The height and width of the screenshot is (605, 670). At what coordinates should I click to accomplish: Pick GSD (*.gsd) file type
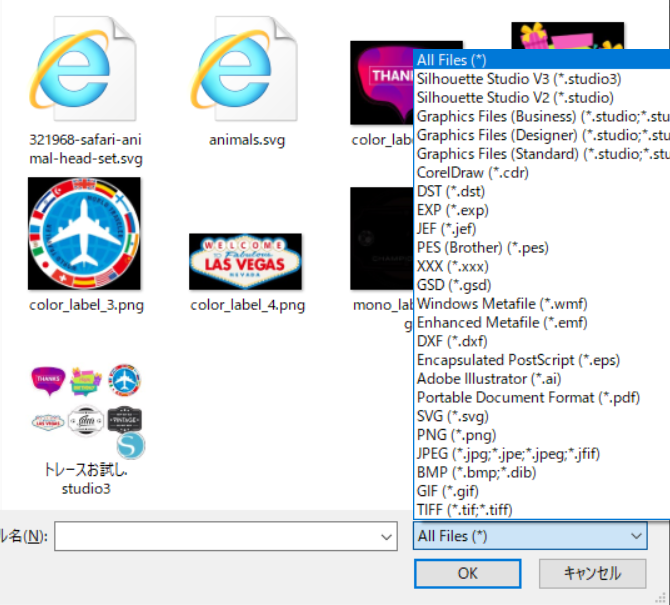(x=541, y=285)
